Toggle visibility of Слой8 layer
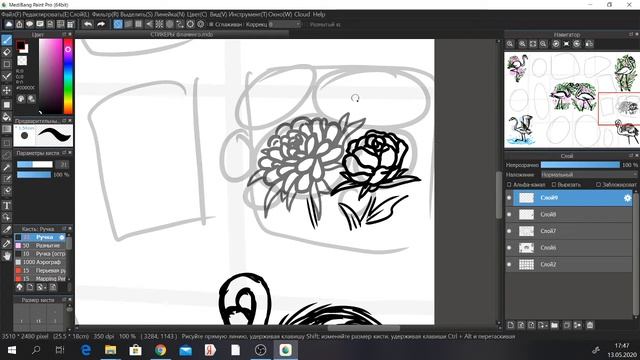Image resolution: width=640 pixels, height=360 pixels. (x=509, y=214)
